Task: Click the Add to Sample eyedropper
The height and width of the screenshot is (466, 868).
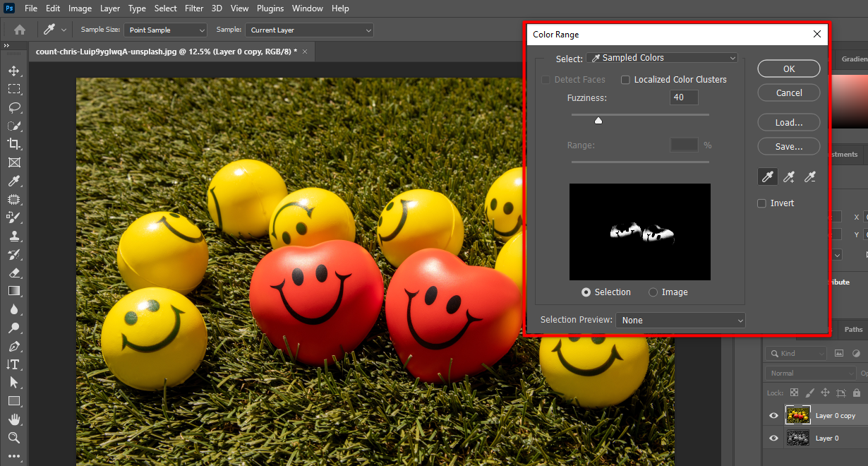Action: [x=789, y=177]
